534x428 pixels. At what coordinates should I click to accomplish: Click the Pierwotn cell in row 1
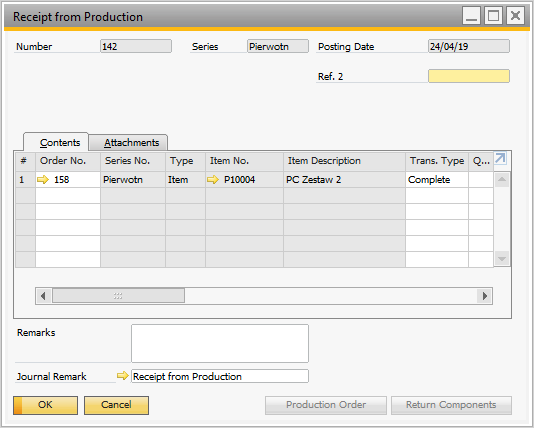coord(133,179)
